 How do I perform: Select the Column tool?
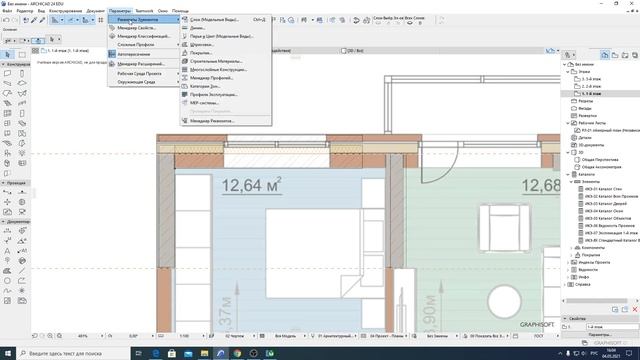[22, 73]
